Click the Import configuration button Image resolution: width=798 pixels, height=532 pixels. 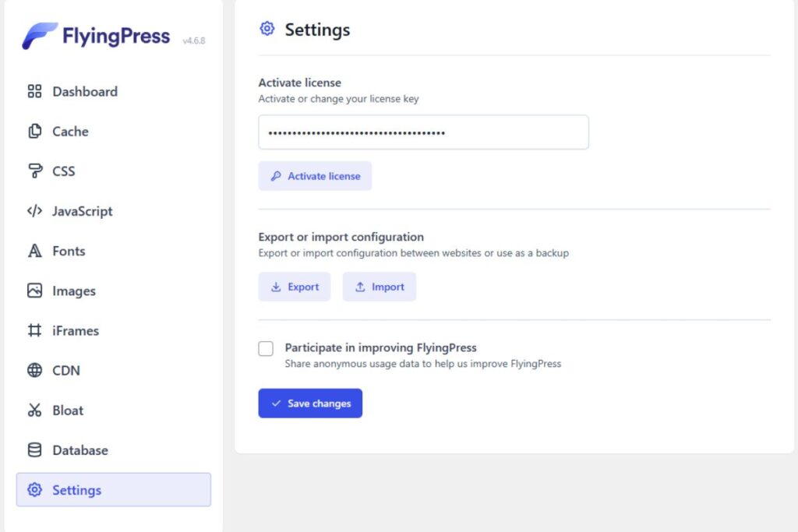click(x=380, y=287)
